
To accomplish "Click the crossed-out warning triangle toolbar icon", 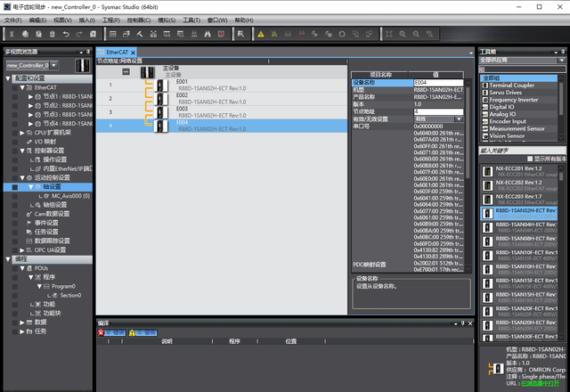I will [x=274, y=34].
